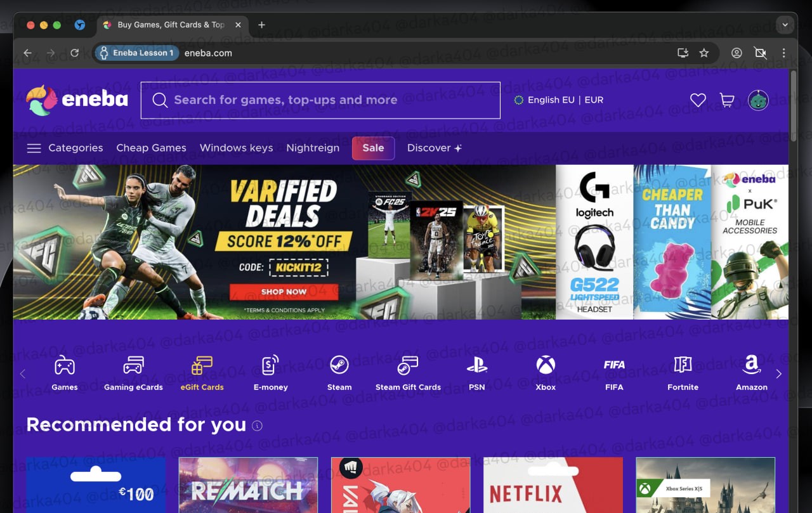
Task: Open the browser profile icon
Action: pos(737,53)
